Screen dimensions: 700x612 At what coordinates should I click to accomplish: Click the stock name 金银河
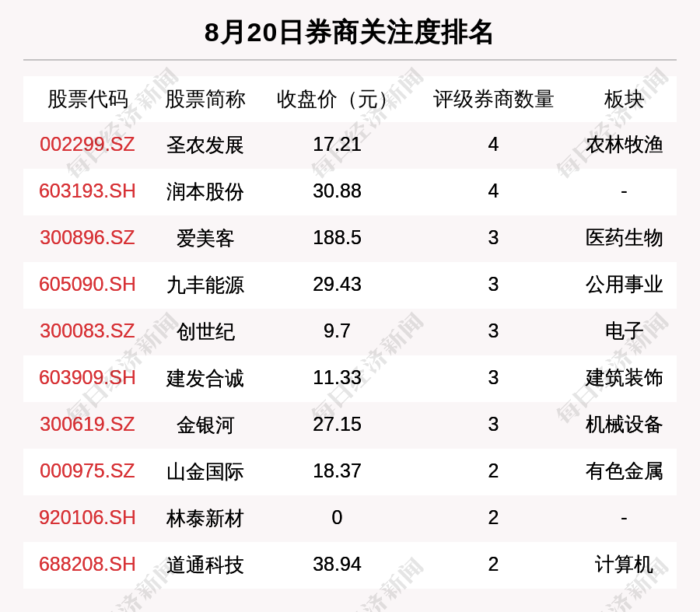(205, 425)
